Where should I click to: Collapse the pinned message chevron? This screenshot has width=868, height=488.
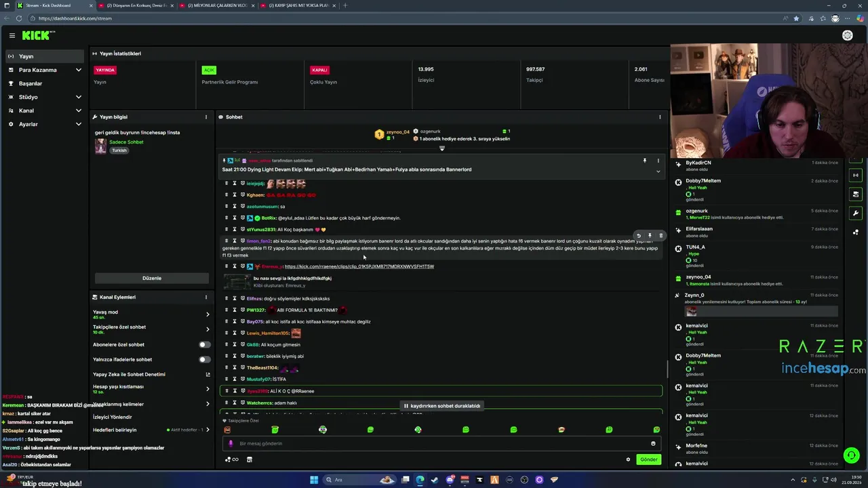[658, 171]
